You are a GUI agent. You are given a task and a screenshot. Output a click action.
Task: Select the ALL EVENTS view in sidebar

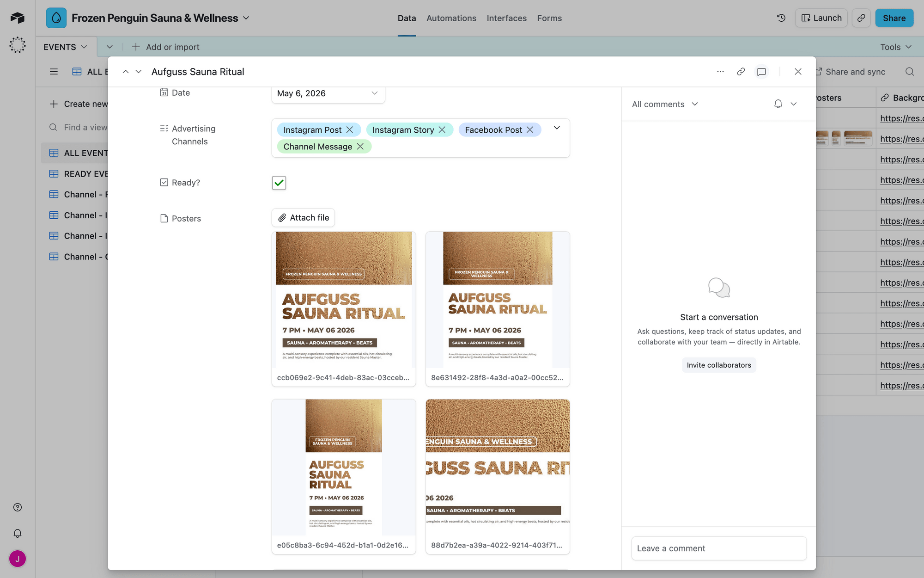tap(75, 153)
